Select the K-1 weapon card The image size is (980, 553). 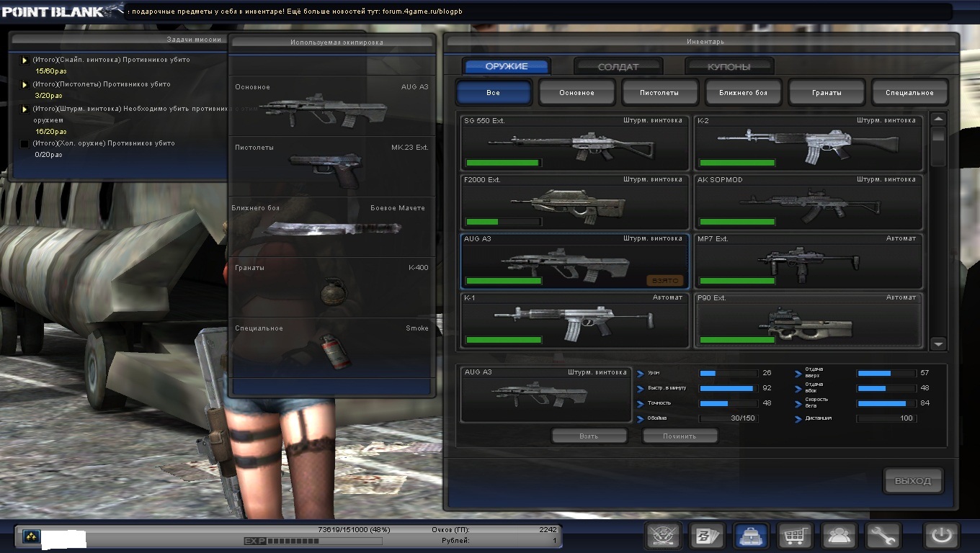pyautogui.click(x=575, y=320)
